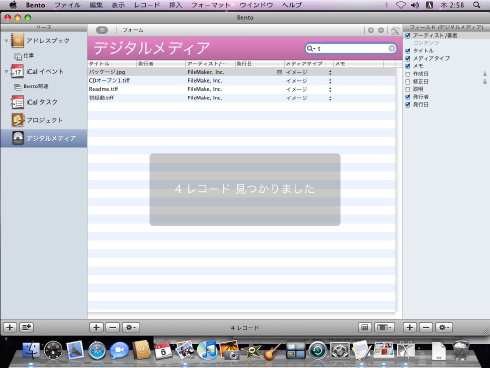Click the table view pill button left of フォーム

[102, 30]
